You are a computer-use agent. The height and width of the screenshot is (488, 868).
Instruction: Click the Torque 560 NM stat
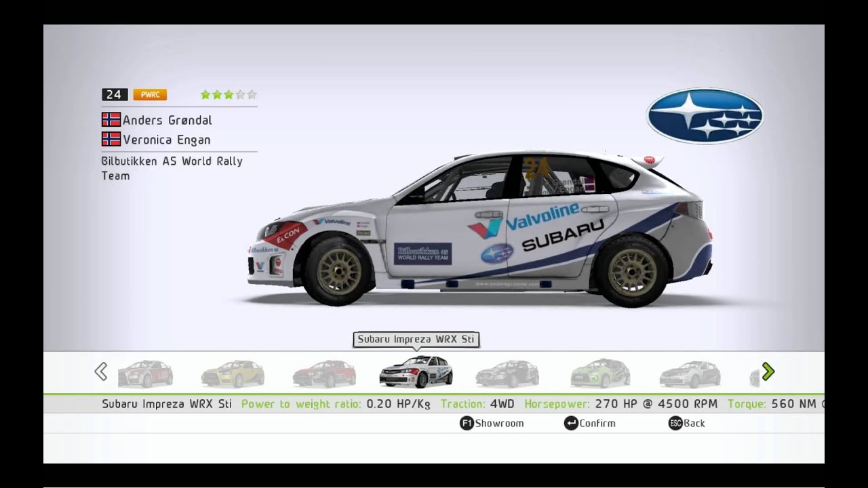pos(776,404)
